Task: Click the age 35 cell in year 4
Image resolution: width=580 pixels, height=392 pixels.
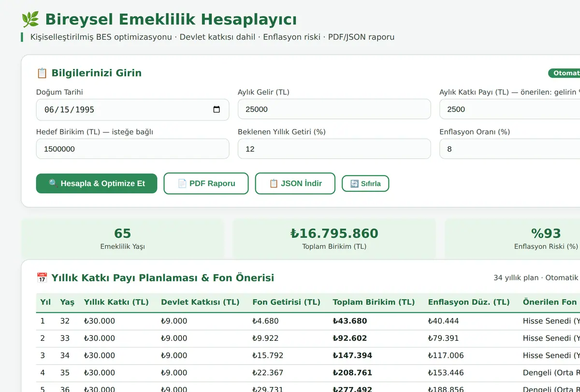Action: point(65,373)
